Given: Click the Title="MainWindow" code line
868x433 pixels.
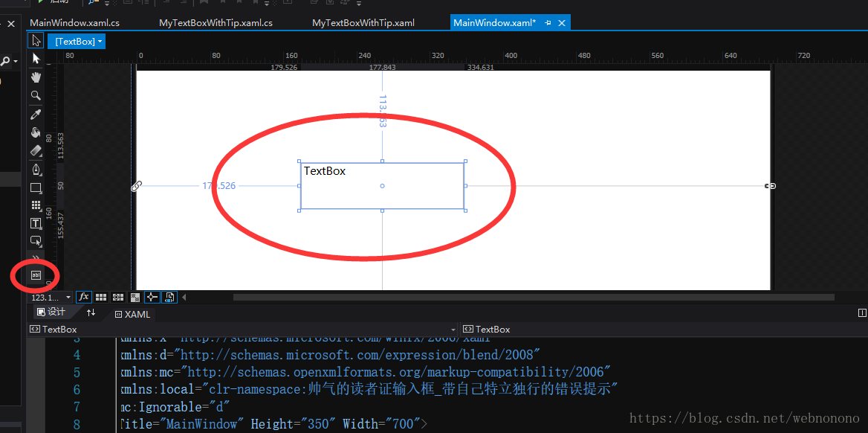Looking at the screenshot, I should pos(273,424).
